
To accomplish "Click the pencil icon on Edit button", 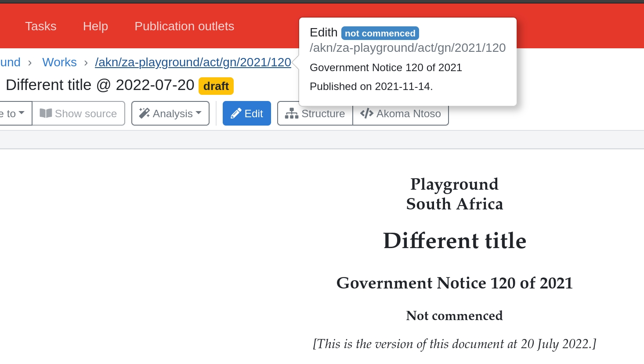I will 236,113.
